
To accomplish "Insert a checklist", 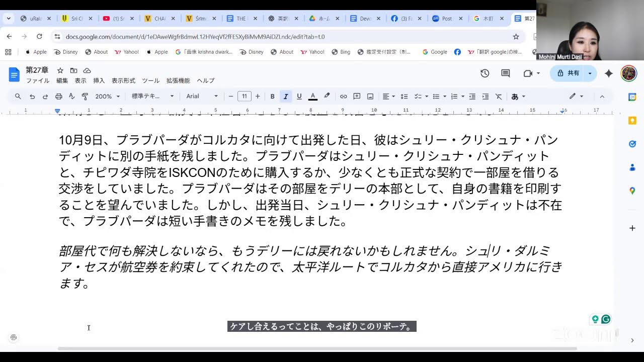I will (x=421, y=97).
